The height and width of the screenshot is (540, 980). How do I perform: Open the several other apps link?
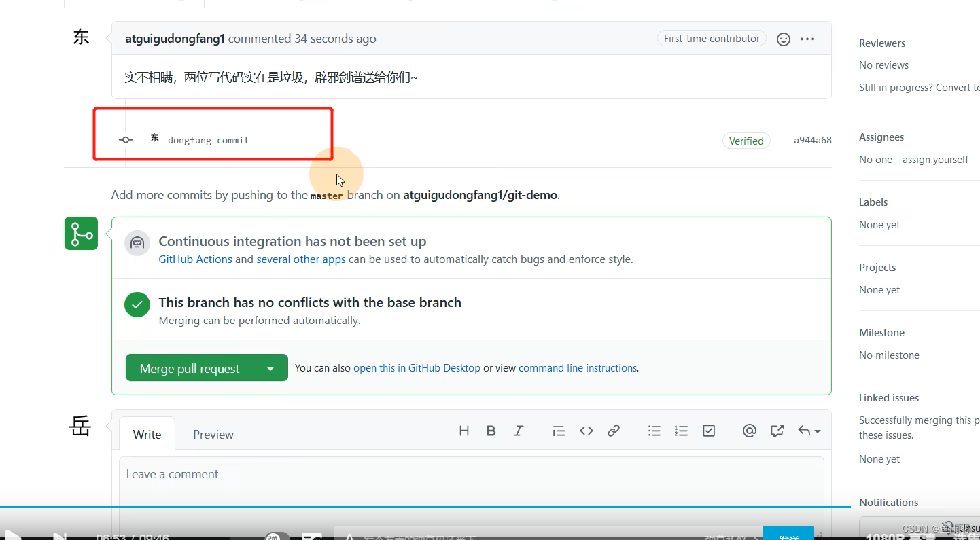point(301,259)
